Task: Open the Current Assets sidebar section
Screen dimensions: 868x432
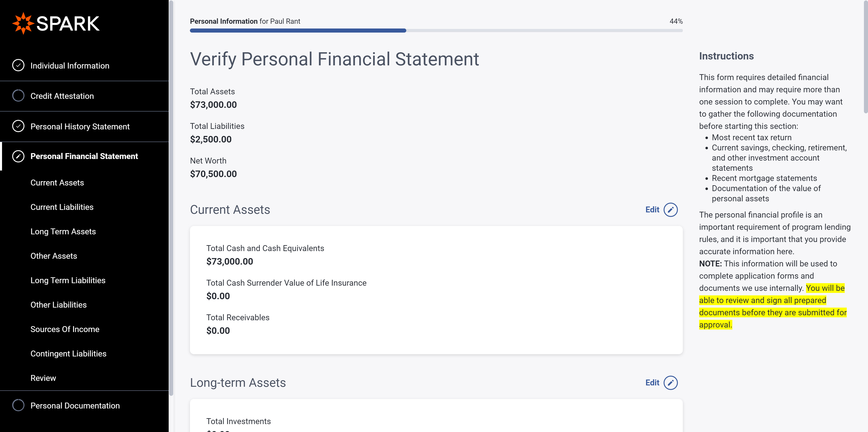Action: pos(57,183)
